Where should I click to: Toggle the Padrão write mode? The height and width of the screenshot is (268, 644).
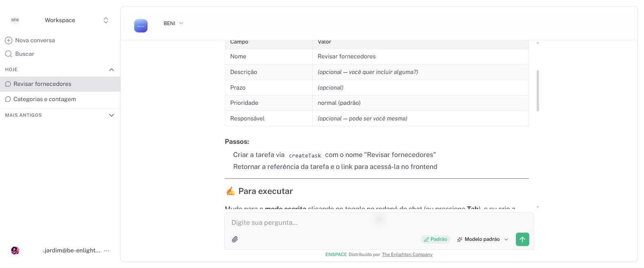[435, 239]
